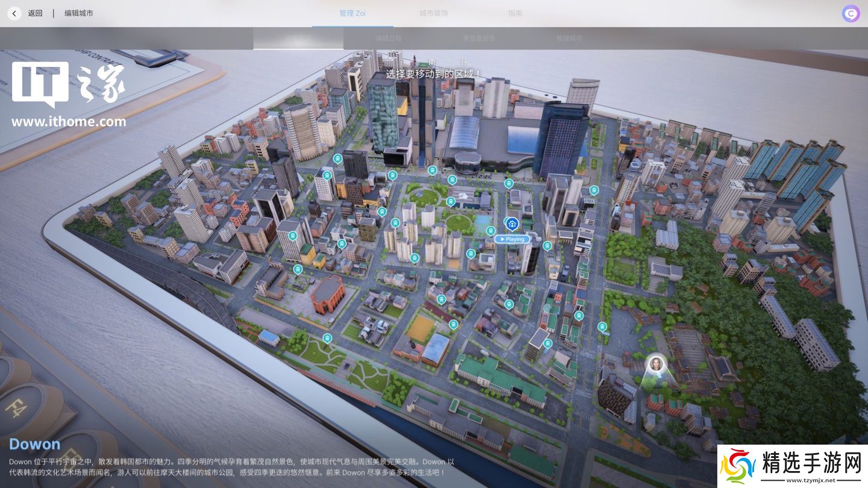Select transit marker in the riverside park
This screenshot has height=488, width=868.
coord(327,338)
